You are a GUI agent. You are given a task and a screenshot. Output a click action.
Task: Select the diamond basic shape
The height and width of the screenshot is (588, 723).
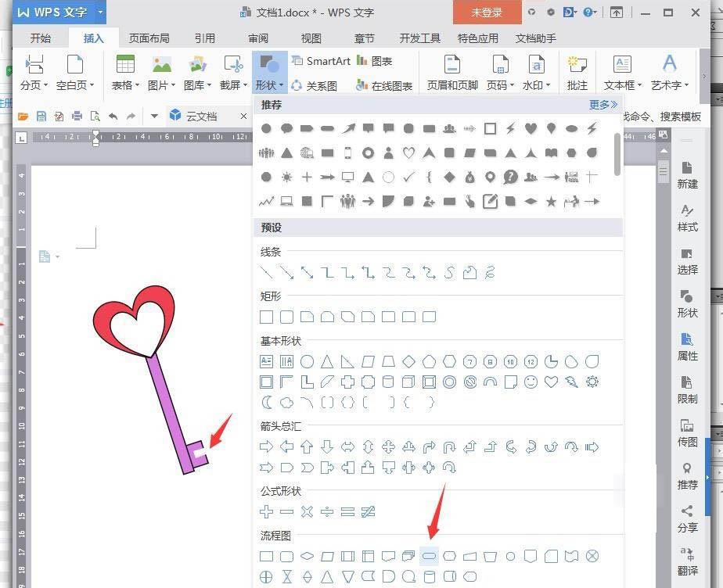[408, 362]
